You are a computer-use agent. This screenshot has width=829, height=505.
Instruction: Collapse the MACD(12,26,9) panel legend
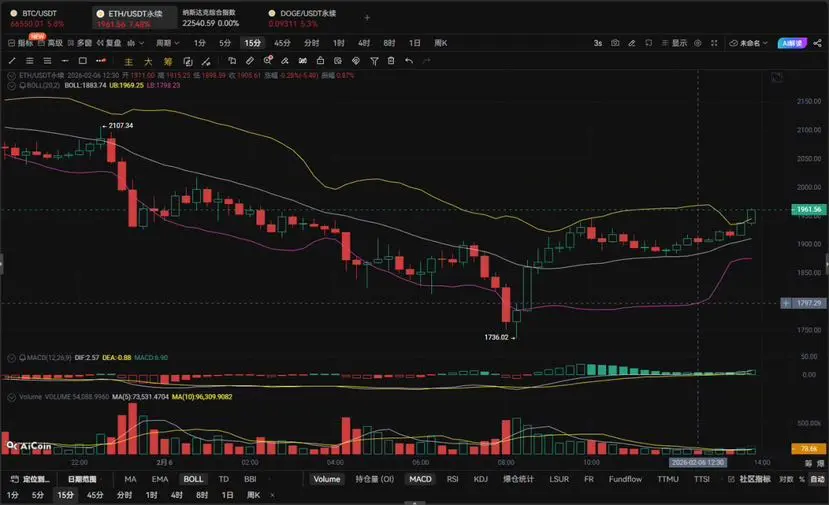pyautogui.click(x=11, y=358)
